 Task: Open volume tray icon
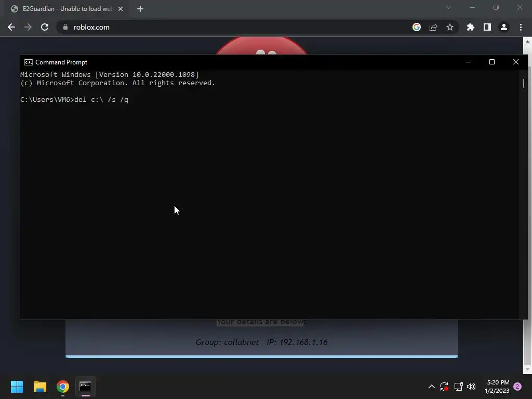(471, 387)
